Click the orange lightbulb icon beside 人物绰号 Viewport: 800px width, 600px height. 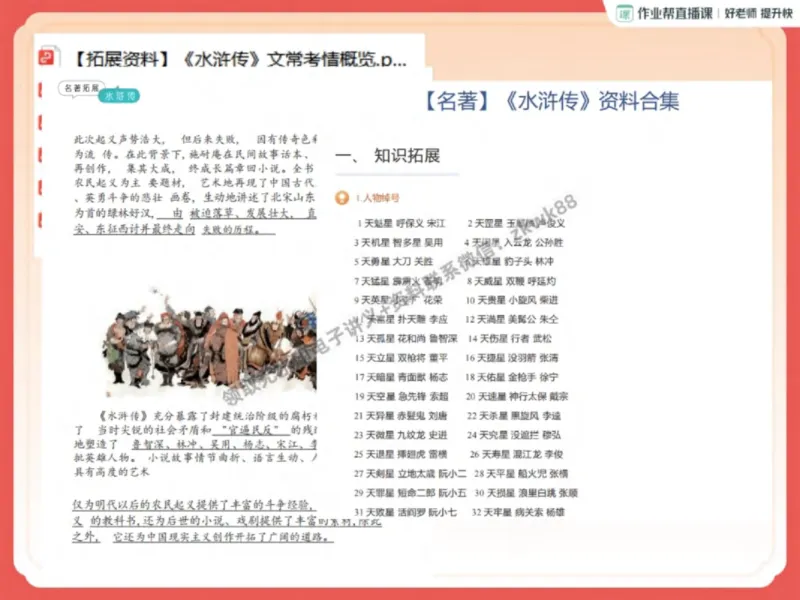[x=342, y=197]
